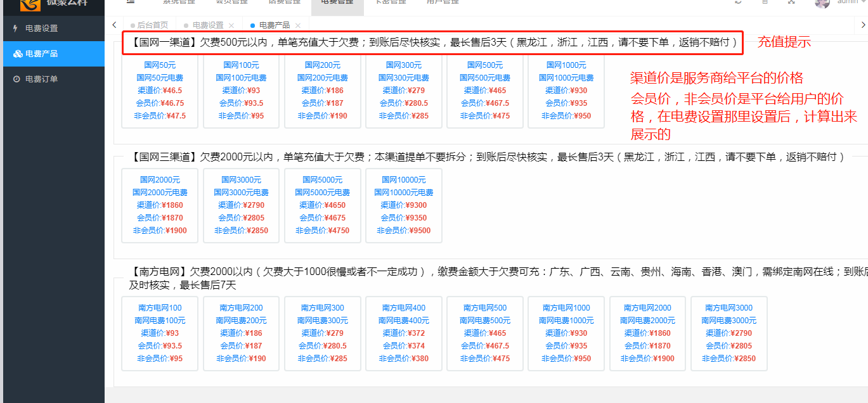Screen dimensions: 868x403
Task: Choose the 南方电网1000 product card
Action: point(566,333)
